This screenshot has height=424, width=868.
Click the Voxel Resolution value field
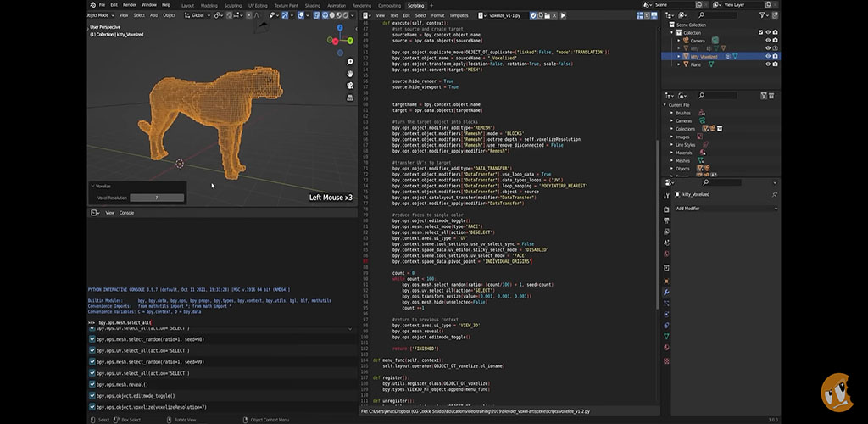pyautogui.click(x=156, y=198)
